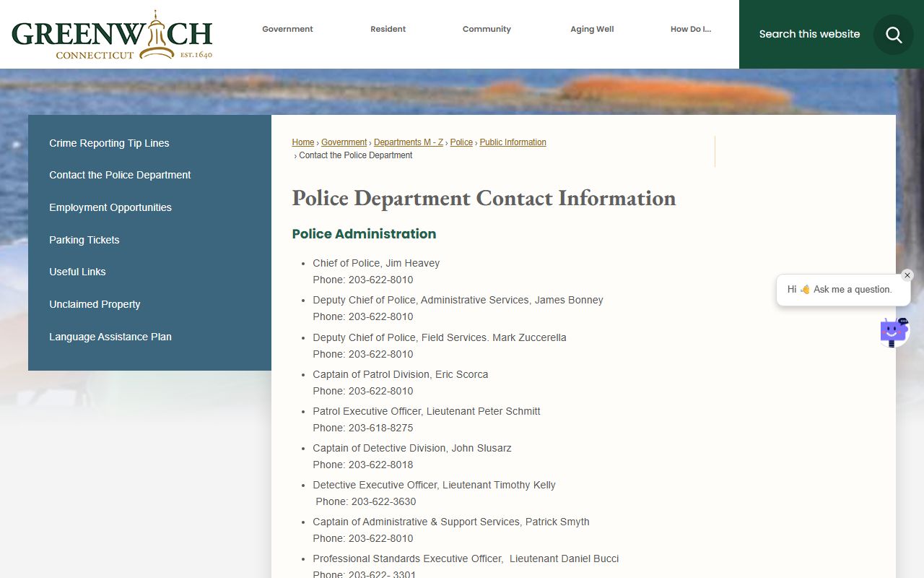Click Contact the Police Department breadcrumb text
This screenshot has width=924, height=578.
pyautogui.click(x=356, y=155)
